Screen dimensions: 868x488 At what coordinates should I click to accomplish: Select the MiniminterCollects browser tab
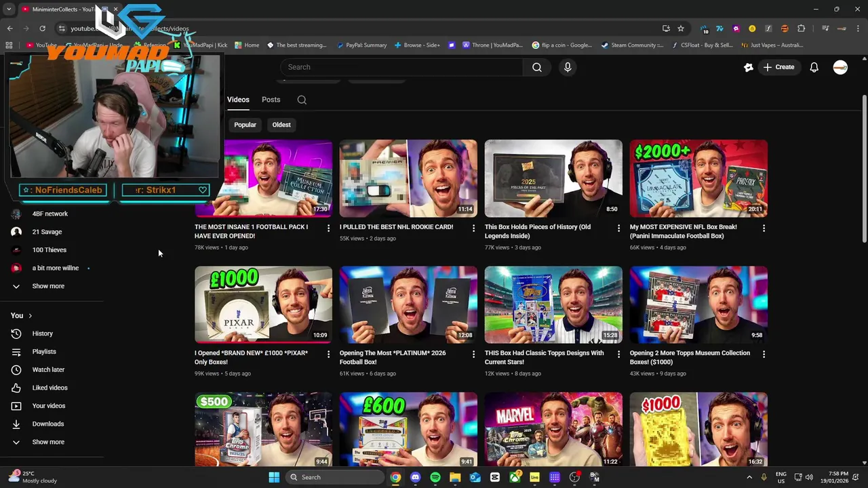pyautogui.click(x=69, y=9)
